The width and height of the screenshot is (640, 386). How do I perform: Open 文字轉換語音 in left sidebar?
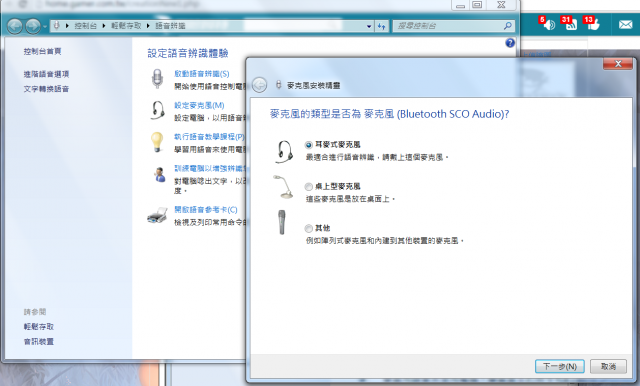[46, 89]
